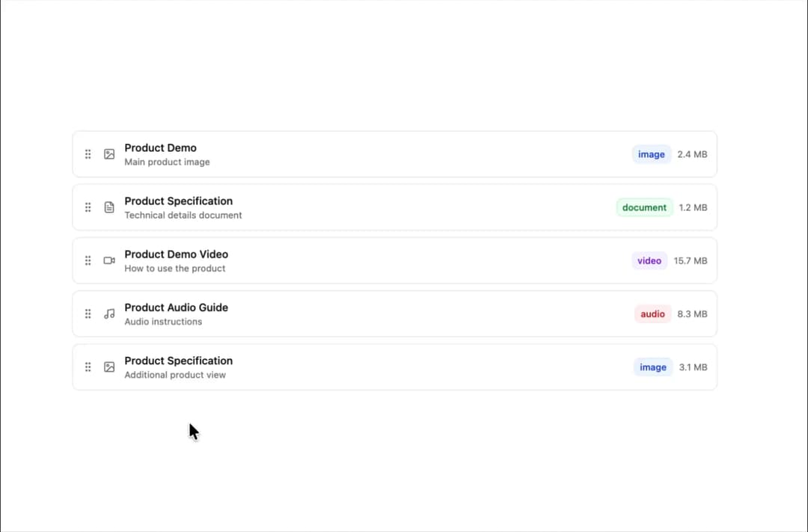The height and width of the screenshot is (532, 808).
Task: Click the 15.7 MB file size
Action: click(691, 261)
